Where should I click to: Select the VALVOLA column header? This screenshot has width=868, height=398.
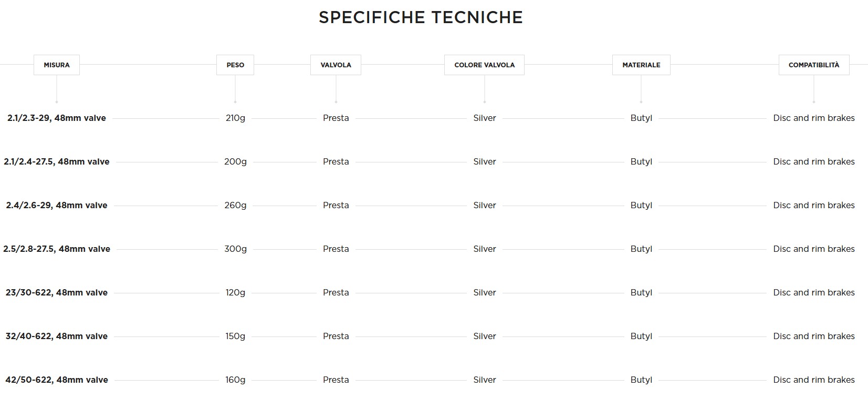336,65
